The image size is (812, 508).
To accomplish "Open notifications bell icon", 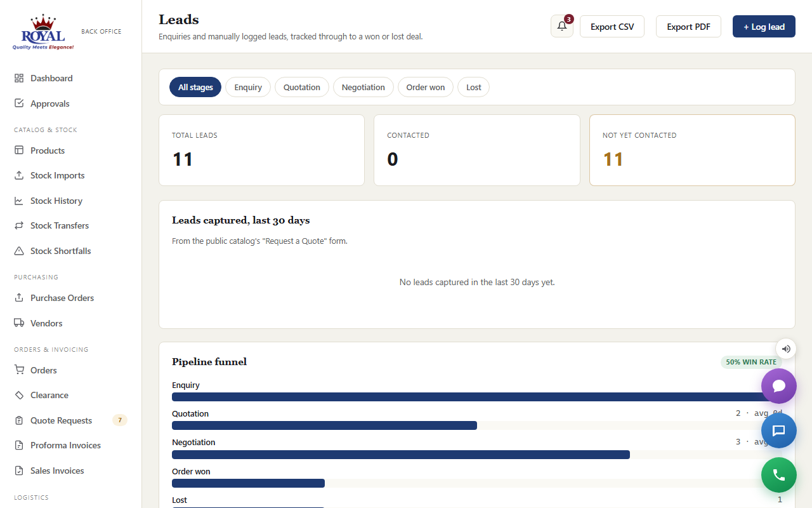I will [x=562, y=26].
